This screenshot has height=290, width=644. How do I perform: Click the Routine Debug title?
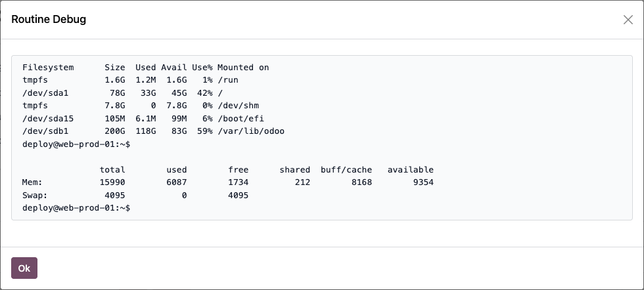coord(49,19)
